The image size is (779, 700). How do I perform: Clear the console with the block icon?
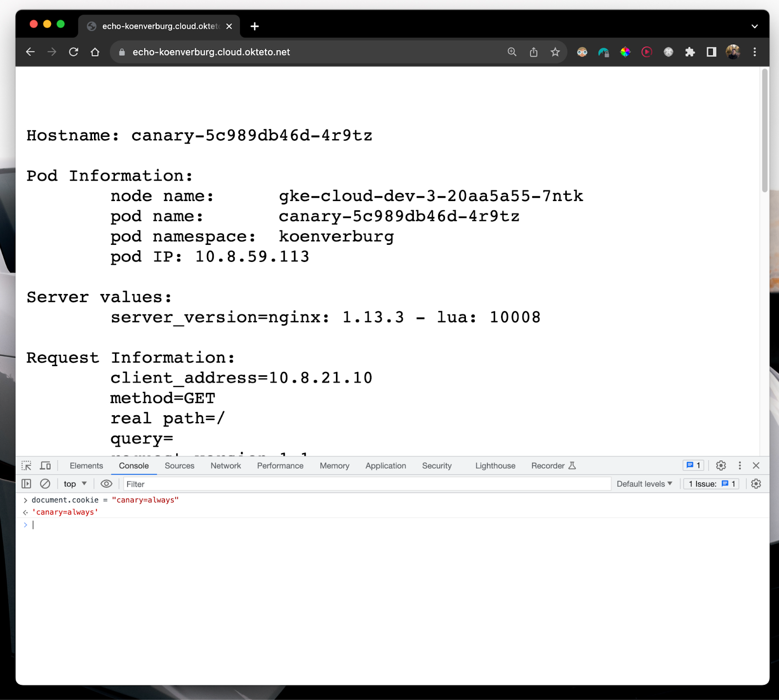[x=45, y=483]
